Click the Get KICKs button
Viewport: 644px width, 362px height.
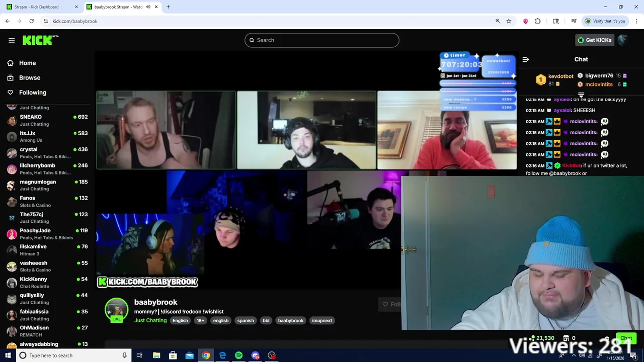pyautogui.click(x=595, y=40)
